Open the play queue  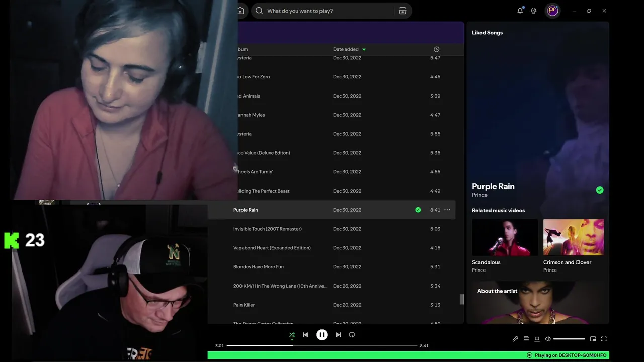526,339
